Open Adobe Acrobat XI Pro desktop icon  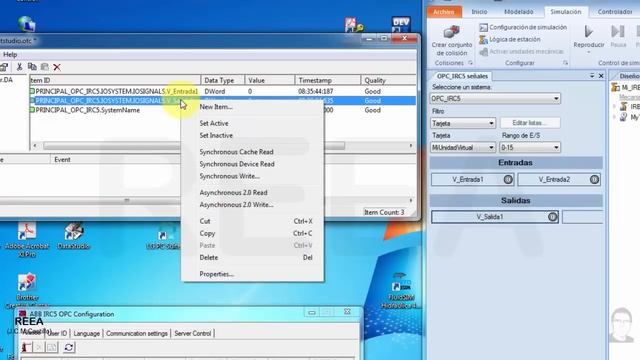(27, 240)
